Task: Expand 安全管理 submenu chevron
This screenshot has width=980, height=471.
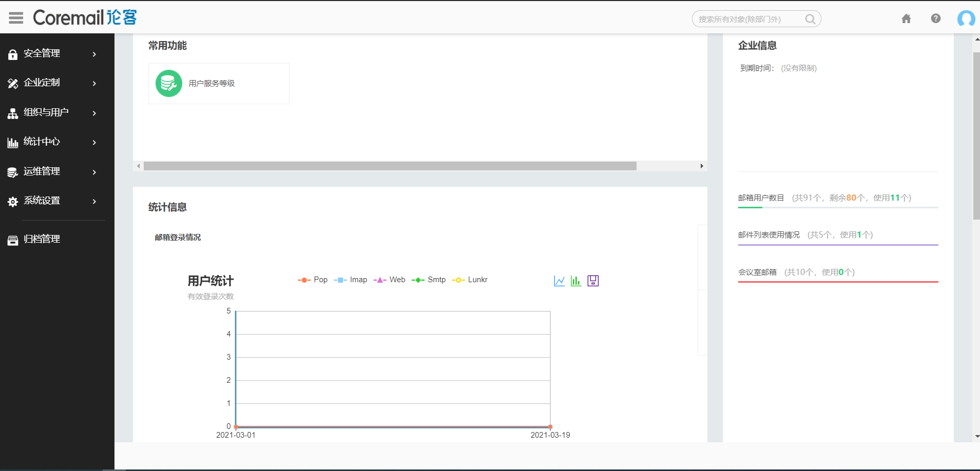Action: 94,54
